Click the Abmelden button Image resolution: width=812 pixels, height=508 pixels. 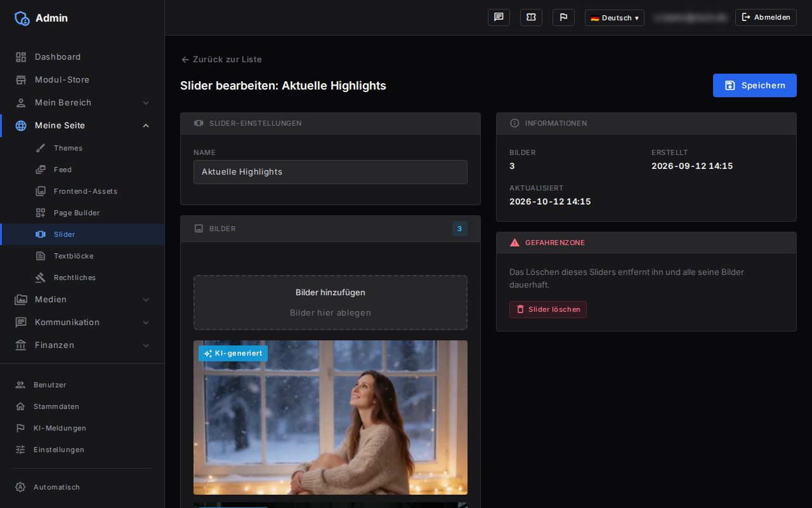[x=766, y=18]
